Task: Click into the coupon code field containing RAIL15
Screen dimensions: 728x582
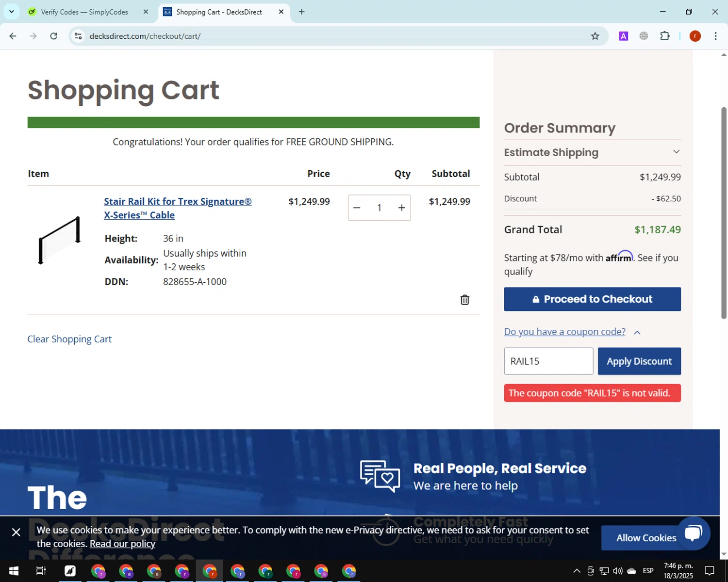Action: pos(548,361)
